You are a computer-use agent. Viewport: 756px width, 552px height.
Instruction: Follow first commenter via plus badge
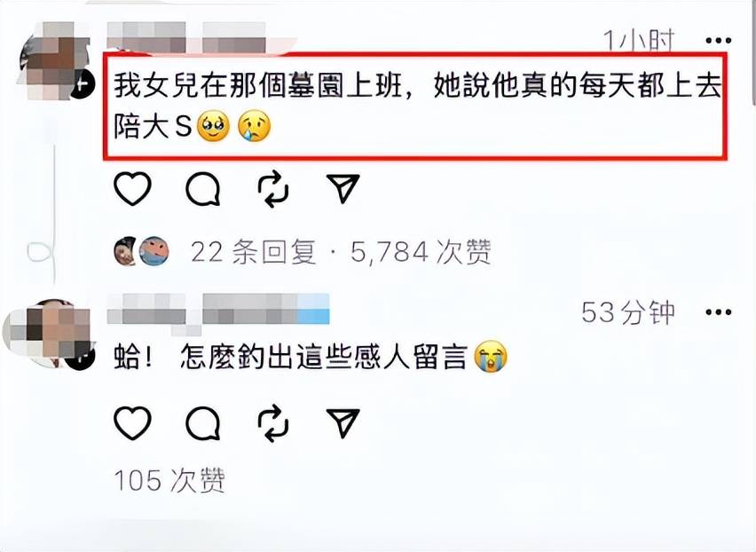pyautogui.click(x=83, y=85)
